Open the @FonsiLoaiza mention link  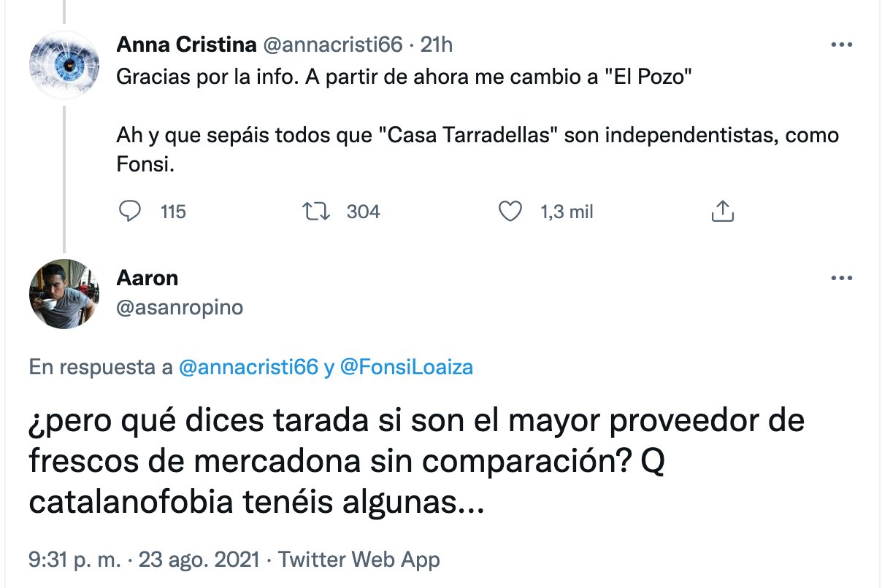pyautogui.click(x=407, y=367)
